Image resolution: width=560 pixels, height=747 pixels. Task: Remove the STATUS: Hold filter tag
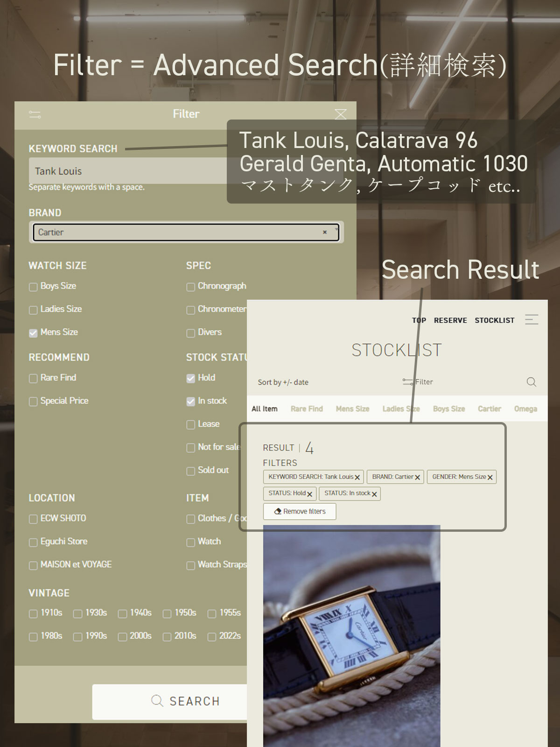(309, 494)
